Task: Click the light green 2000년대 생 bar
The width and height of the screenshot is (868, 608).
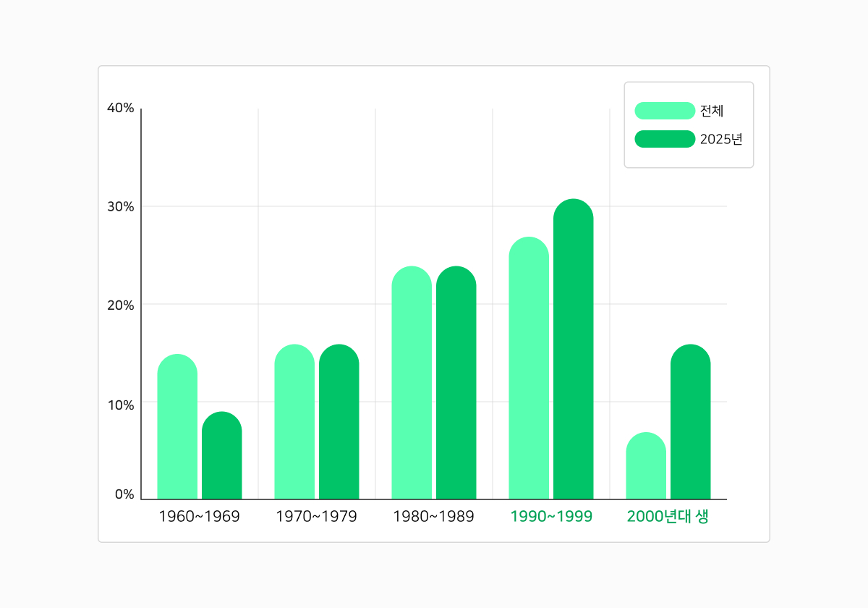Action: point(646,466)
